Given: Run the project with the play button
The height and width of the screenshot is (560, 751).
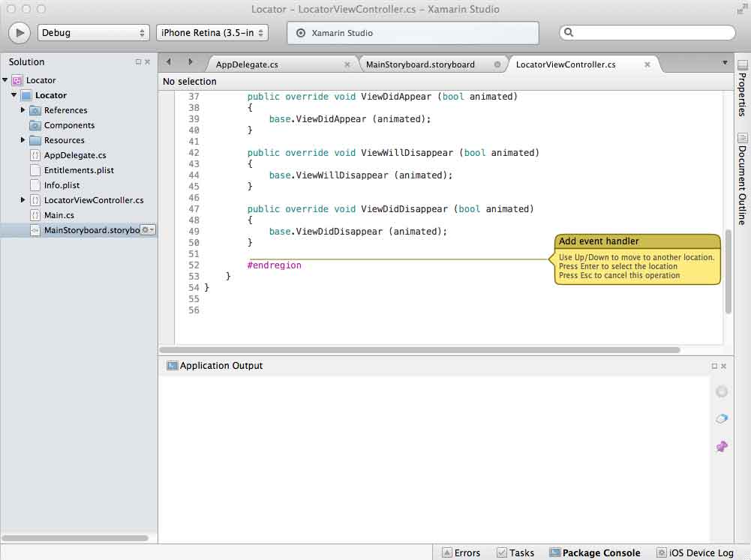Looking at the screenshot, I should pyautogui.click(x=20, y=33).
